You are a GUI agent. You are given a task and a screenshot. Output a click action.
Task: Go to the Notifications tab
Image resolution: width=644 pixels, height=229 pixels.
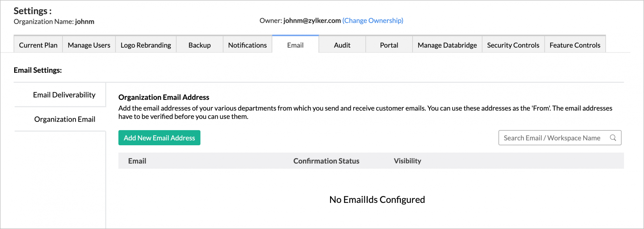[x=247, y=45]
